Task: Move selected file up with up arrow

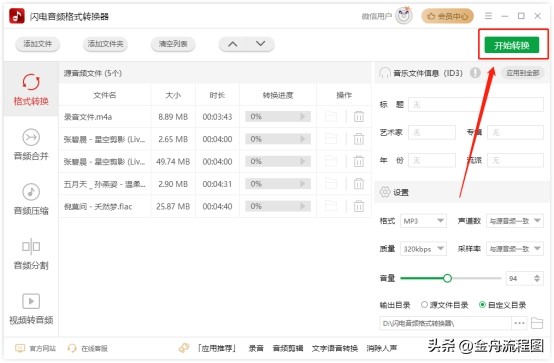Action: [x=232, y=44]
